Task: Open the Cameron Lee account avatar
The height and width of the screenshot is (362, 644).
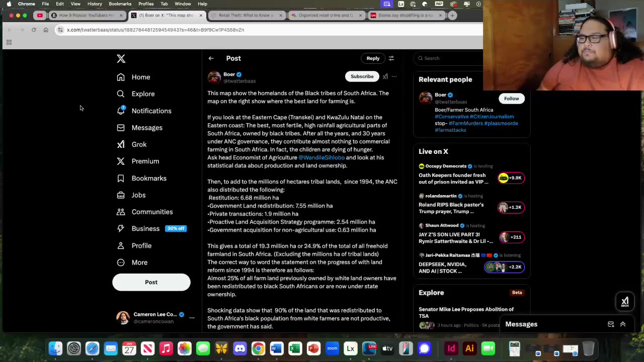Action: pos(123,318)
